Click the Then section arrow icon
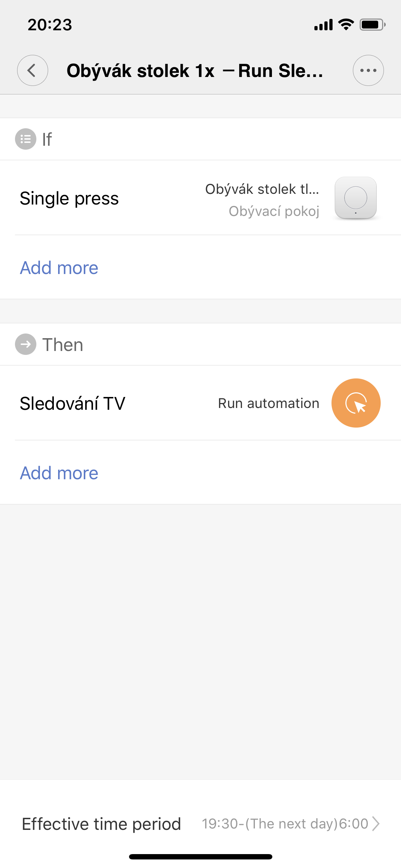This screenshot has width=401, height=868. [25, 345]
